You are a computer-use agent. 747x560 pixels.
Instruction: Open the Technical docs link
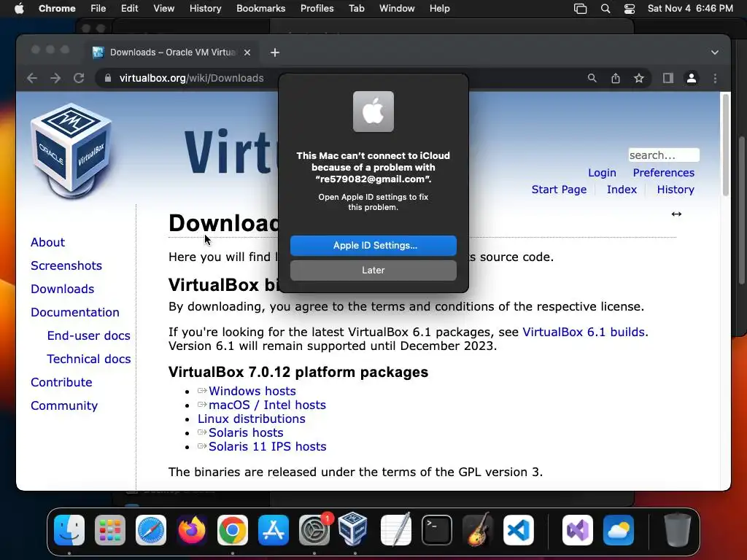pos(88,359)
